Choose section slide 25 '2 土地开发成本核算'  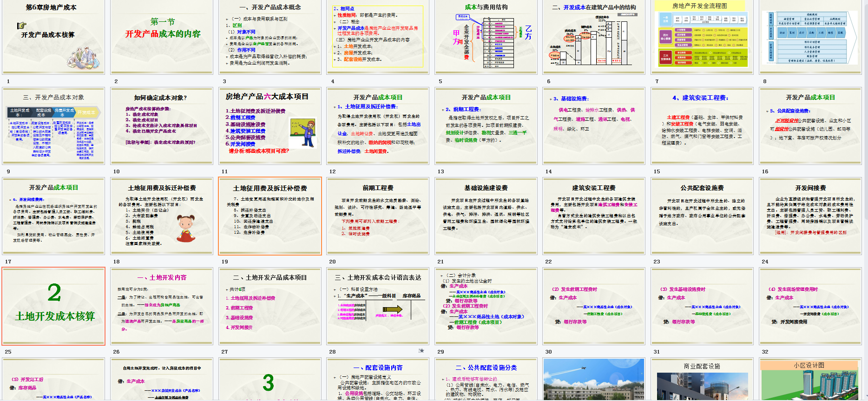[53, 306]
